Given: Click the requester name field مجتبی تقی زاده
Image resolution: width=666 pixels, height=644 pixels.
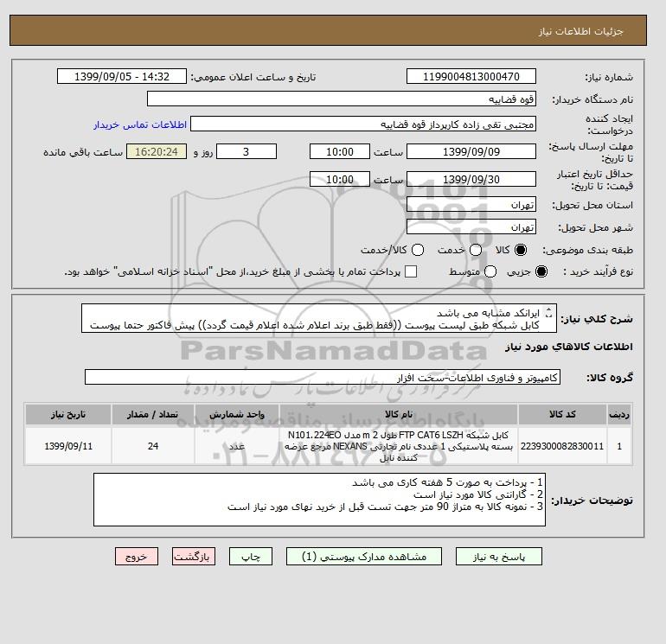Looking at the screenshot, I should tap(363, 124).
